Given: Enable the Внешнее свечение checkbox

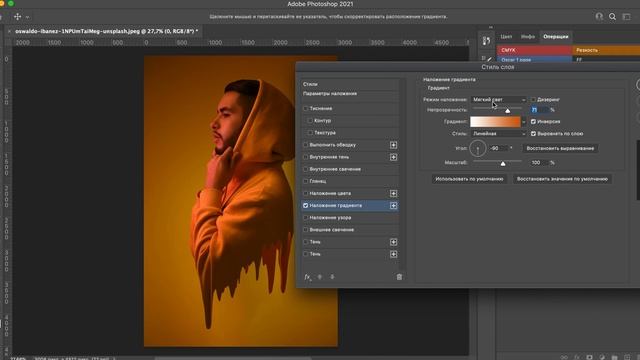Looking at the screenshot, I should pos(305,230).
